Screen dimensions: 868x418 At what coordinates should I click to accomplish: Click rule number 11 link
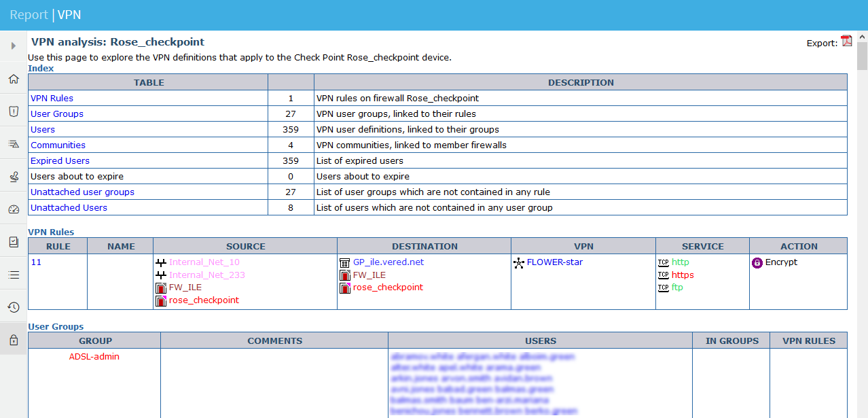coord(36,262)
